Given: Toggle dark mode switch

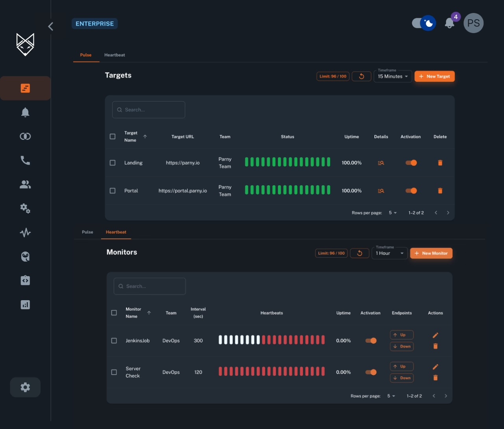Looking at the screenshot, I should coord(424,23).
